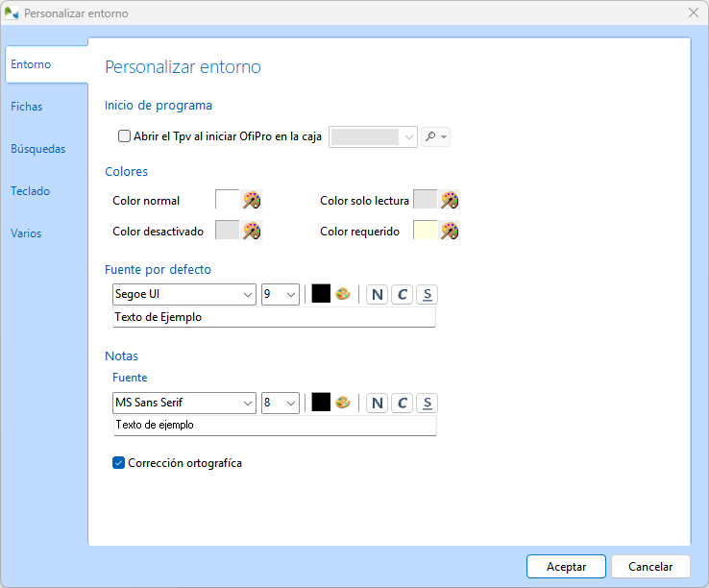Open the caja selection combo box
This screenshot has width=709, height=588.
click(x=373, y=136)
